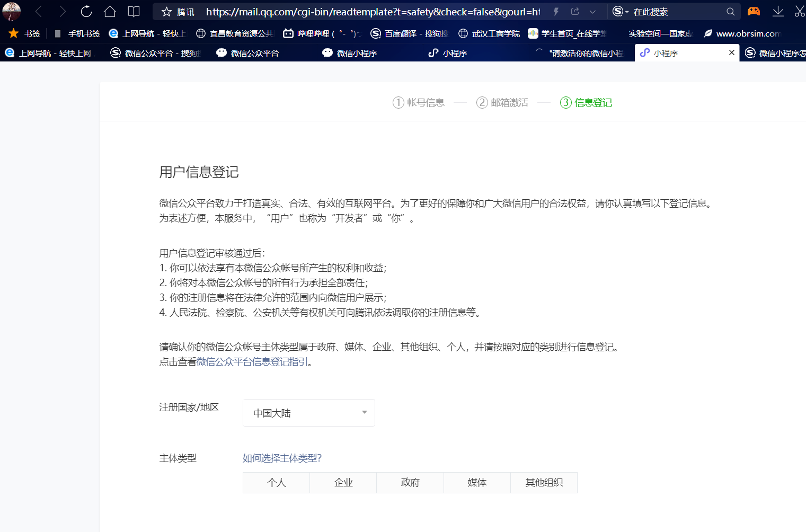Screen dimensions: 806x532
Task: Click the address bar URL field
Action: (x=373, y=12)
